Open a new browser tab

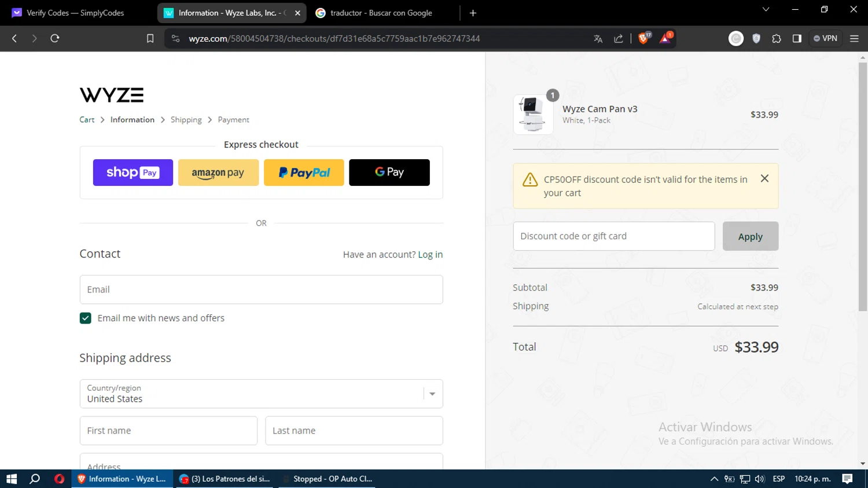point(473,13)
